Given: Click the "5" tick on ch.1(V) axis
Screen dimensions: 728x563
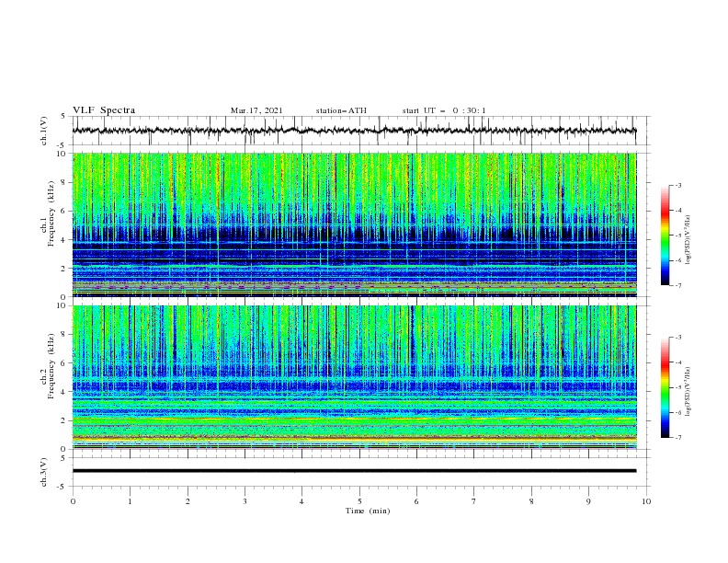Looking at the screenshot, I should tap(63, 116).
